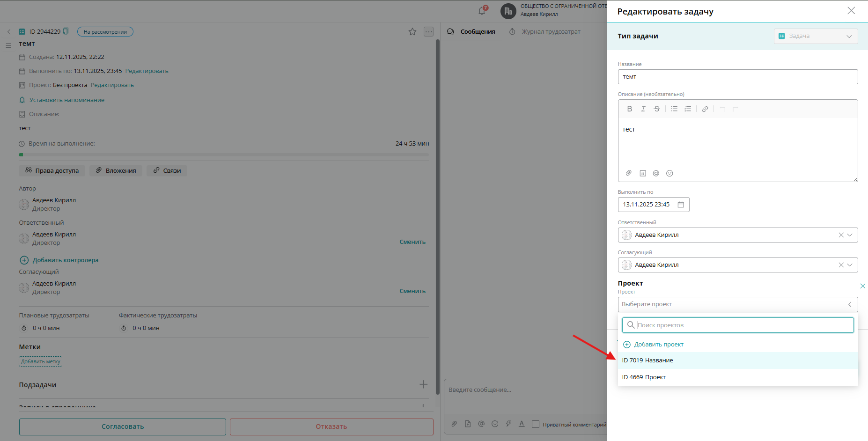Mention someone in the message box

[481, 424]
